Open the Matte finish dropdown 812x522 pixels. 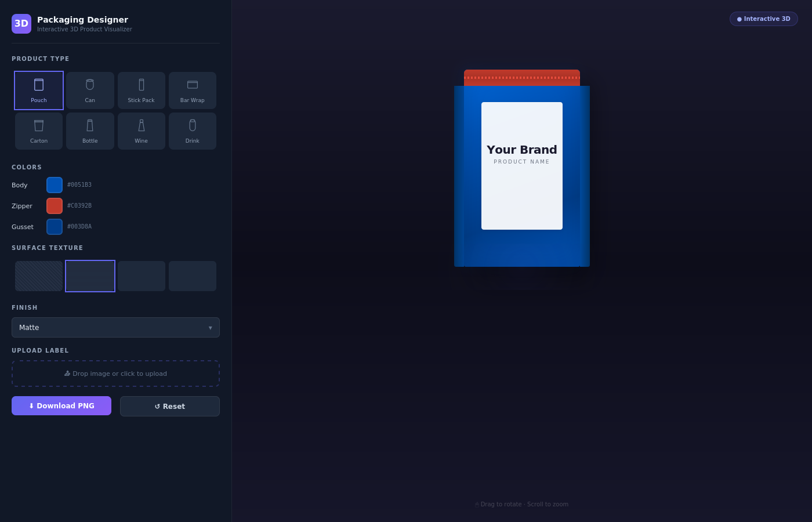click(x=115, y=327)
